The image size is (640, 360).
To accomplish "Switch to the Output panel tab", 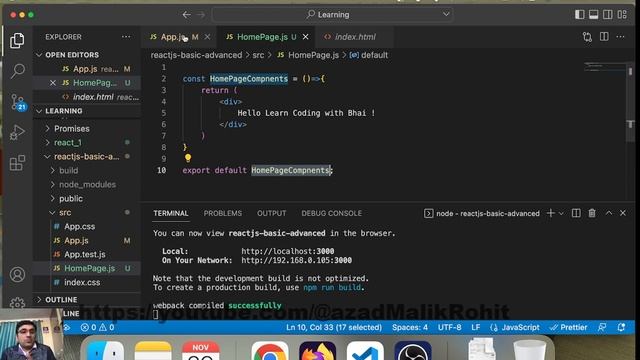I will click(x=271, y=213).
